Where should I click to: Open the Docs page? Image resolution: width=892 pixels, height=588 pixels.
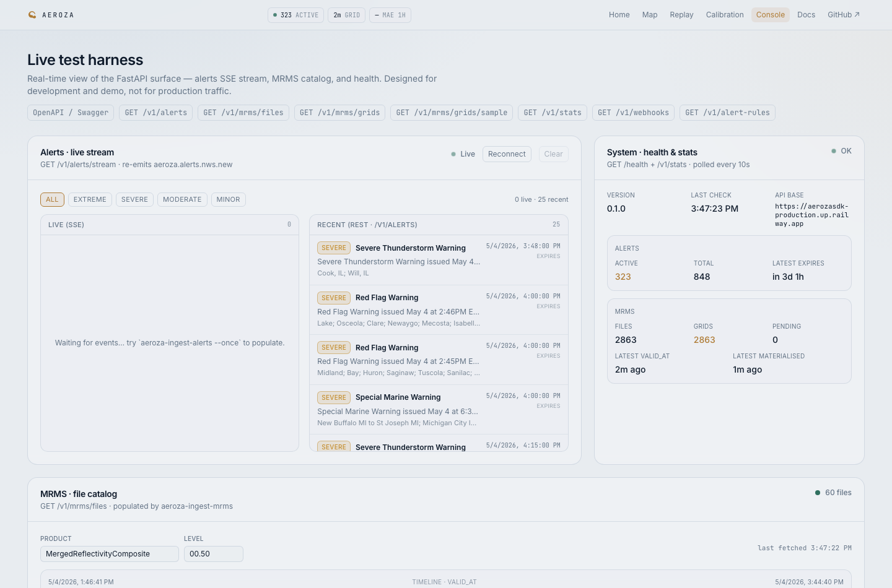pyautogui.click(x=806, y=15)
